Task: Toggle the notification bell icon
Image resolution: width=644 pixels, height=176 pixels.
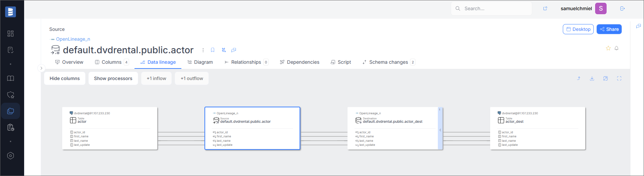Action: point(616,48)
